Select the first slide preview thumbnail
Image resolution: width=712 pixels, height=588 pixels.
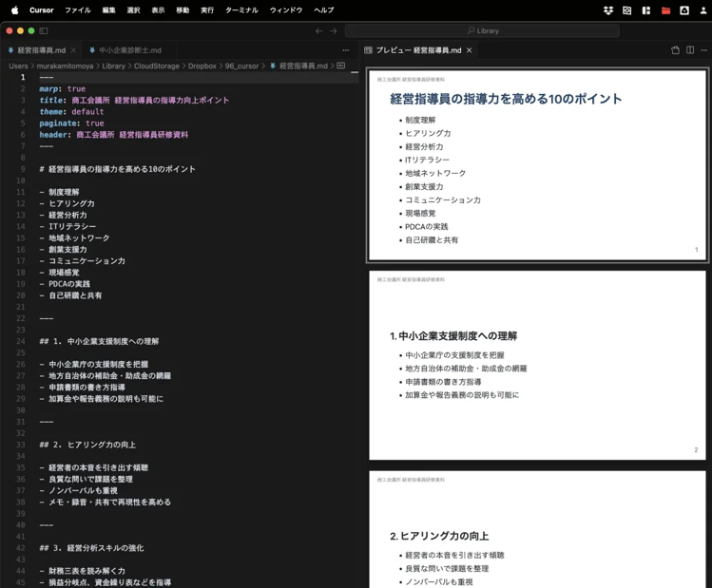click(537, 165)
